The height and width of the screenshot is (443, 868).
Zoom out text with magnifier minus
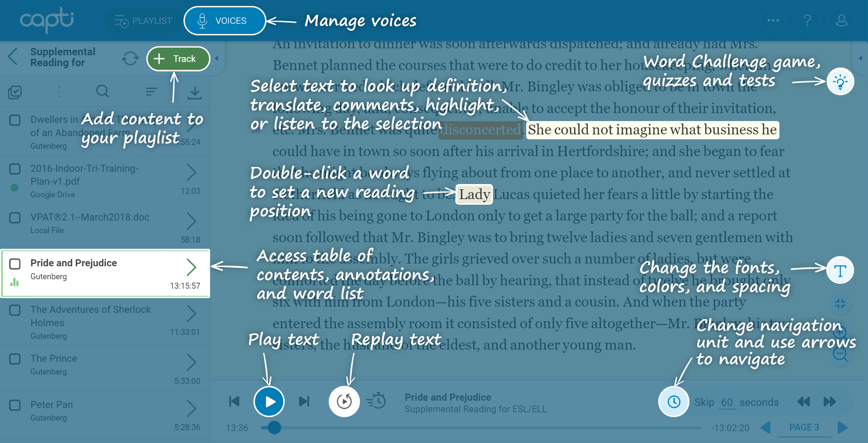click(840, 354)
